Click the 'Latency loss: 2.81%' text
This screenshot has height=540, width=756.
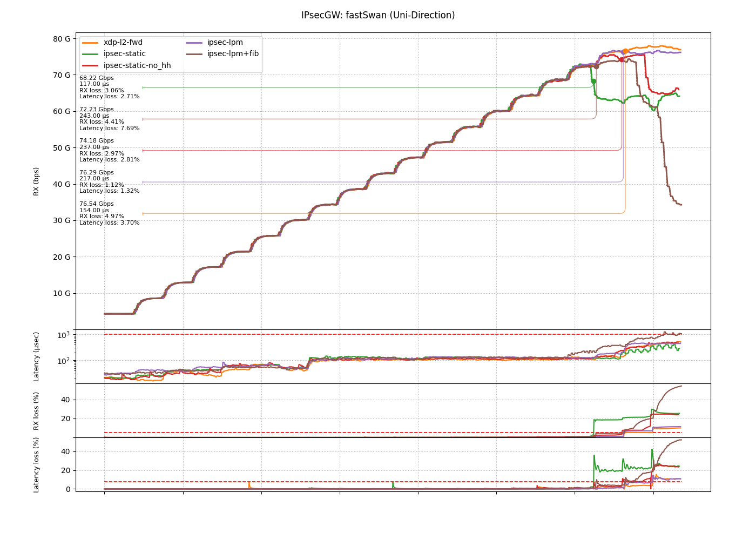(110, 160)
